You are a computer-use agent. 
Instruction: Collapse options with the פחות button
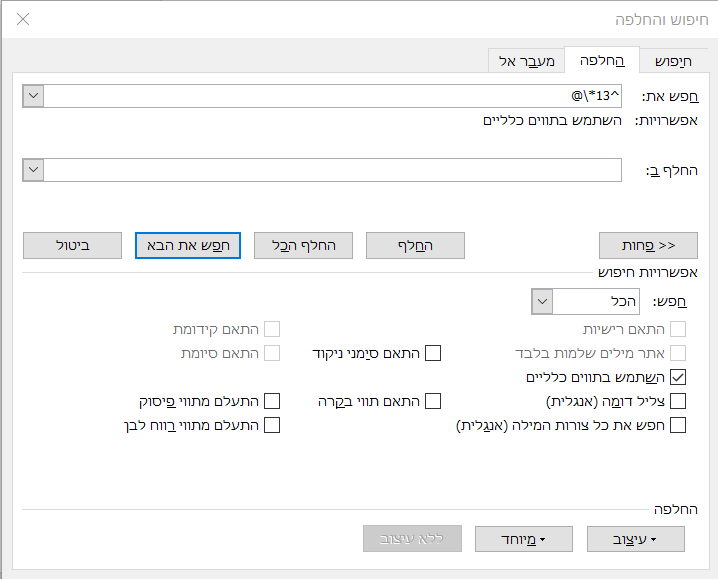click(649, 245)
